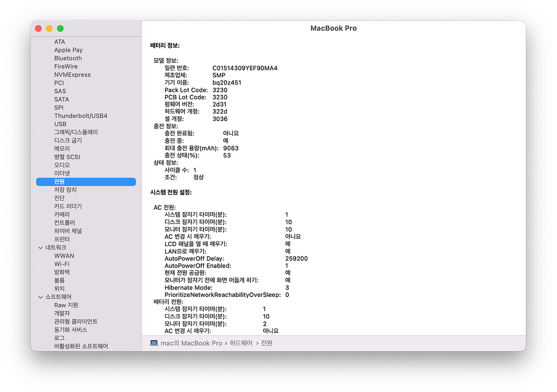
Task: Open the 위치 entry
Action: pyautogui.click(x=59, y=289)
